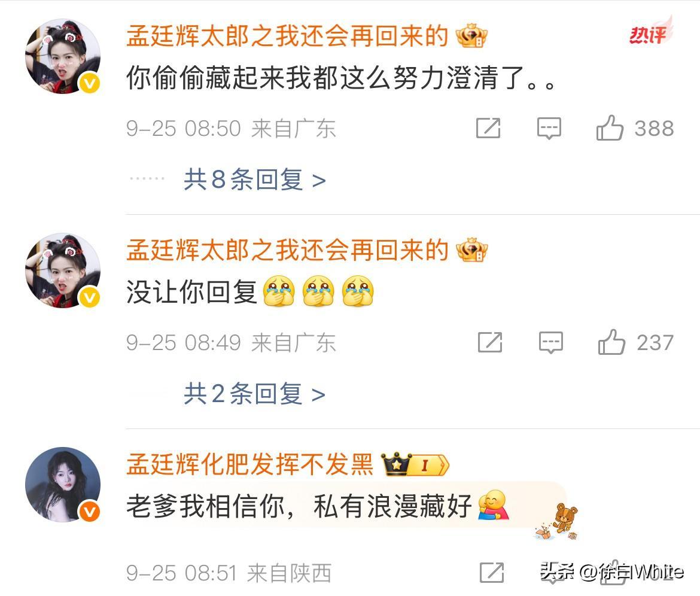Image resolution: width=700 pixels, height=596 pixels.
Task: Tap the crown membership badge on first comment
Action: 471,36
